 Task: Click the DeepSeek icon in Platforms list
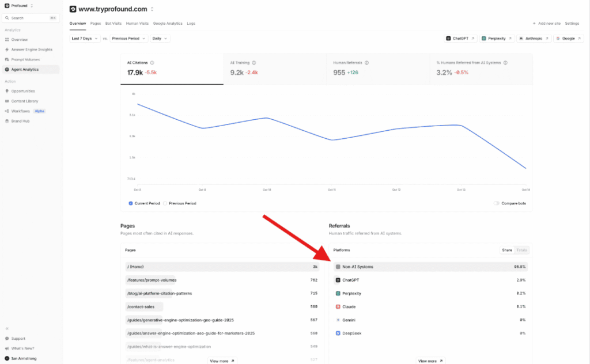pos(338,333)
